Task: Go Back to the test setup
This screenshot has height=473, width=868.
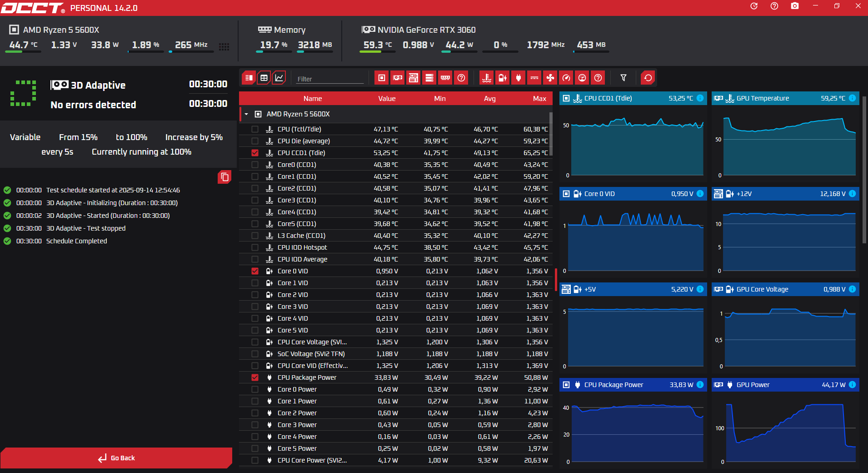Action: (x=116, y=458)
